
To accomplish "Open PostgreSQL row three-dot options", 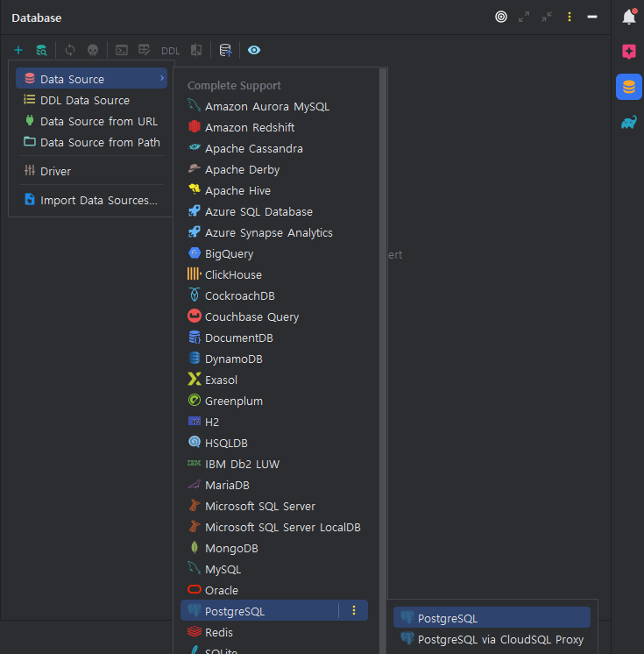I will (354, 611).
